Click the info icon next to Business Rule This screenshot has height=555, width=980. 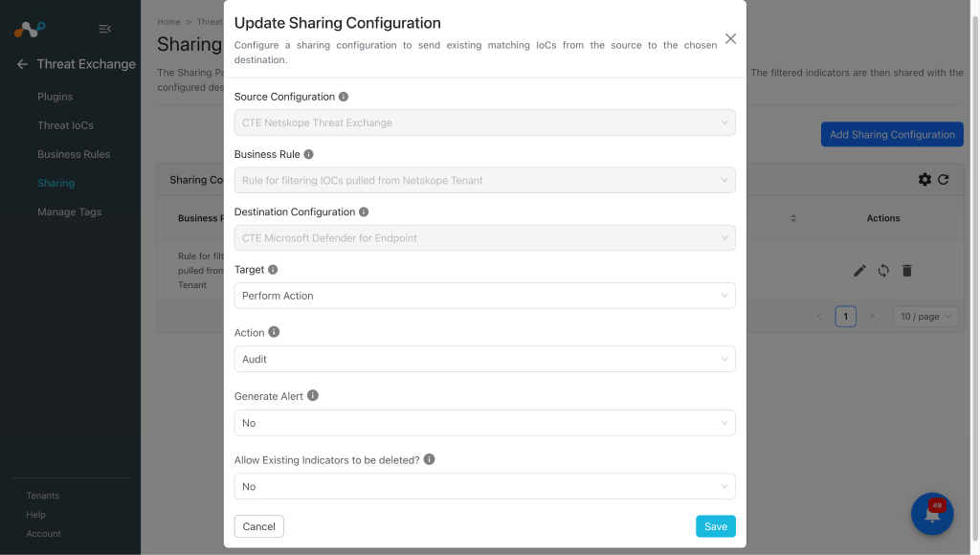coord(309,154)
